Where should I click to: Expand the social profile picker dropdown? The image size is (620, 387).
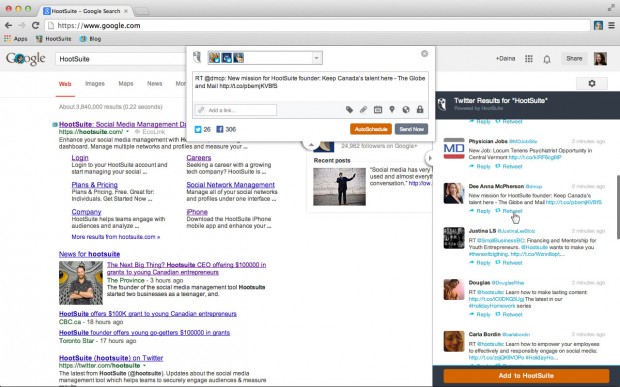316,58
